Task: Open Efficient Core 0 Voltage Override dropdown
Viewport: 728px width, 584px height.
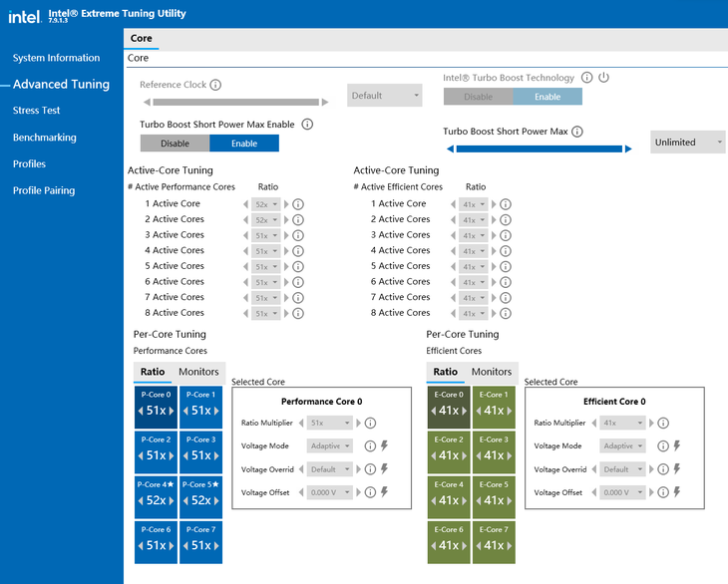Action: [622, 469]
